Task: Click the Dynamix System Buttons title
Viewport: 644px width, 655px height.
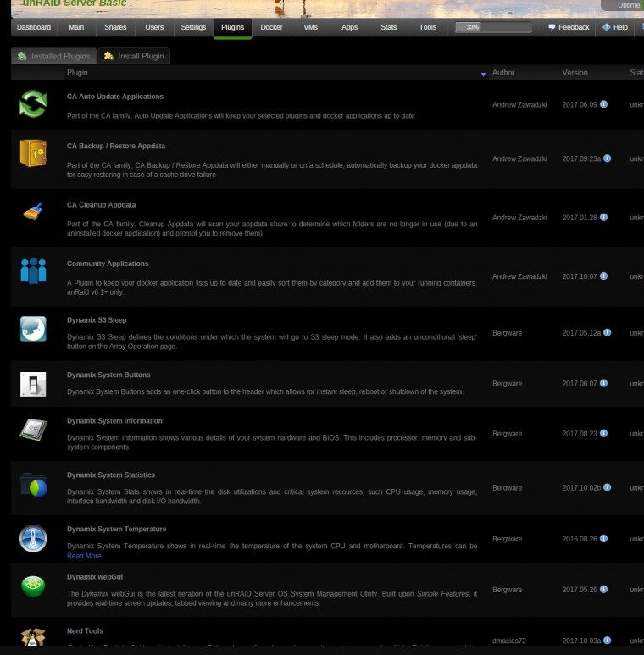Action: [108, 375]
